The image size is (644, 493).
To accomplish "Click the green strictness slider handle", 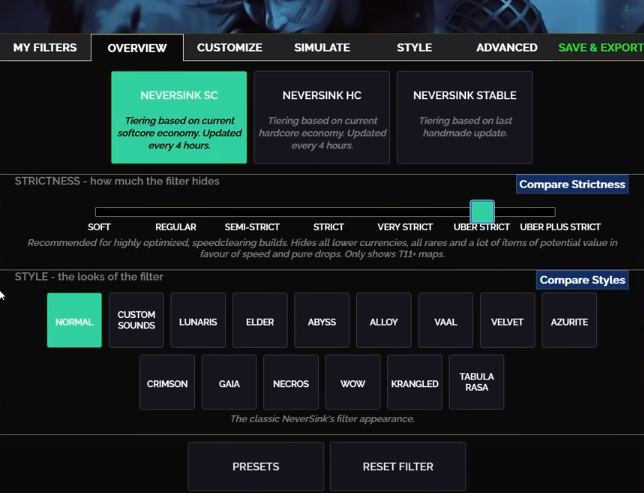I will pos(482,212).
